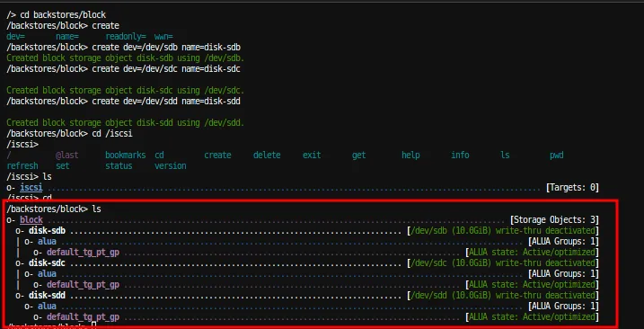Click the "create" completion option in command list
Image resolution: width=644 pixels, height=329 pixels.
pos(217,155)
